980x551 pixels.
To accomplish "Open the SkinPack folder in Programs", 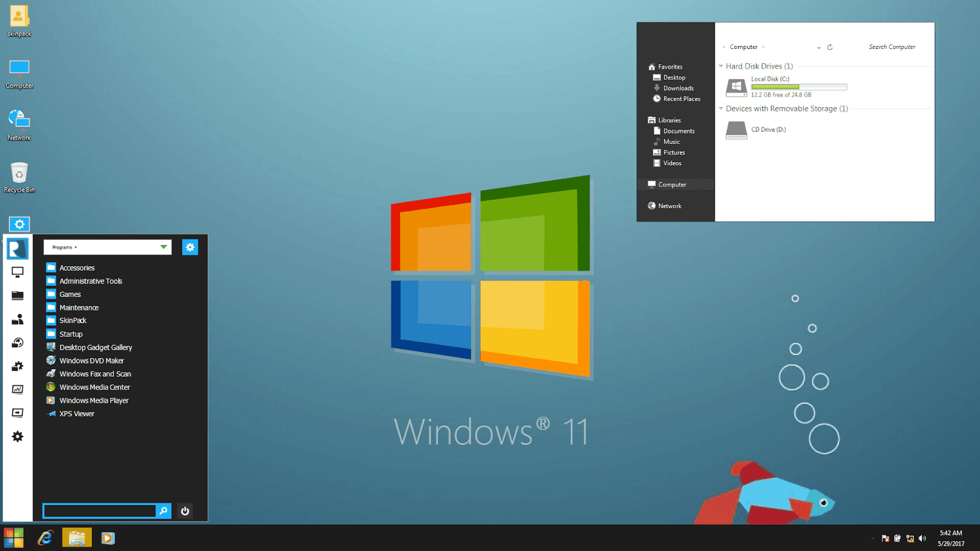I will pyautogui.click(x=66, y=320).
